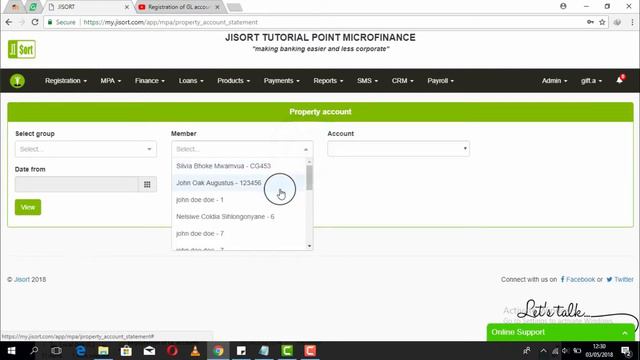Open Mail app from taskbar
The height and width of the screenshot is (360, 640).
coord(149,351)
